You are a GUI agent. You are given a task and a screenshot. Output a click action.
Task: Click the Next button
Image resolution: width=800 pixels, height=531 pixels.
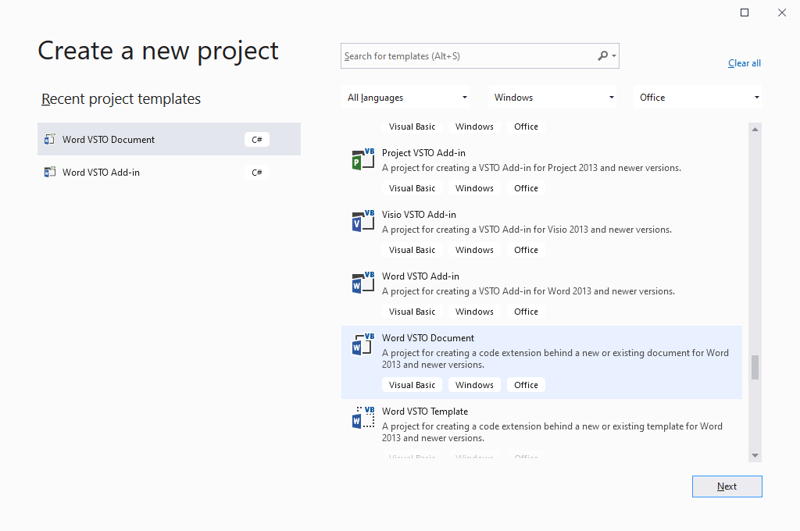727,487
